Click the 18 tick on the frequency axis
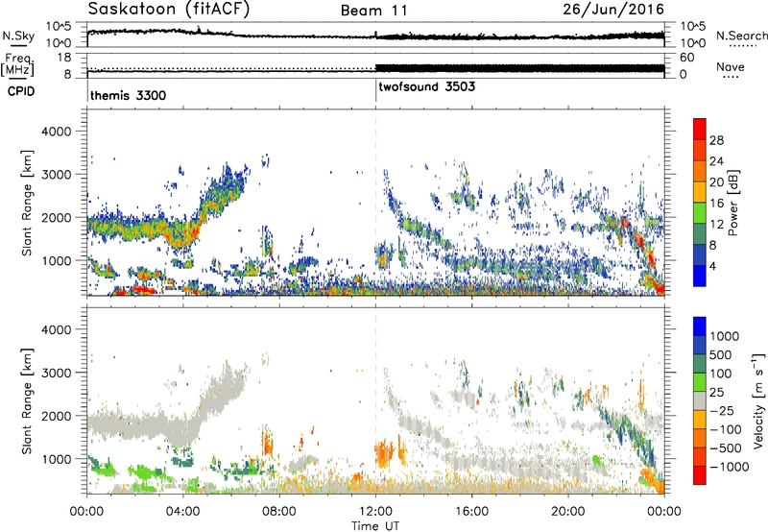 (63, 58)
